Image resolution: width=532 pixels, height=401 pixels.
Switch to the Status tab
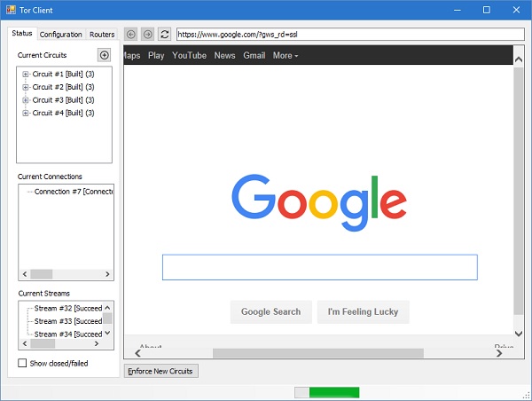tap(22, 34)
